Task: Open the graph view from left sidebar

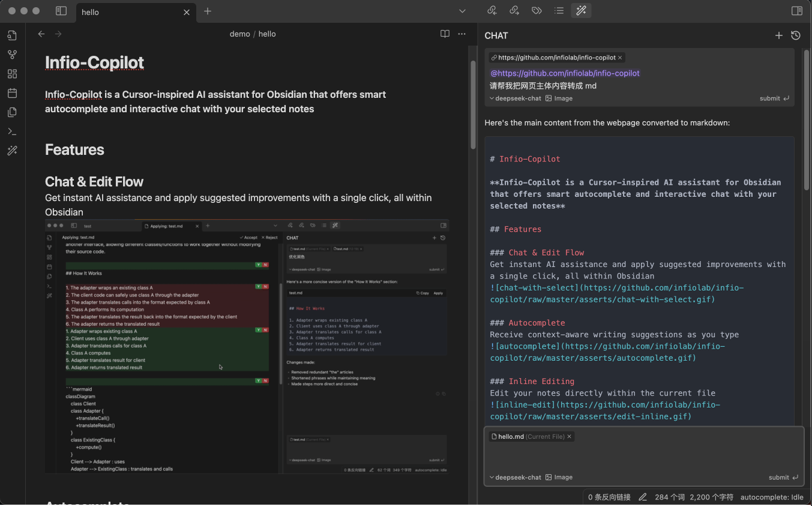Action: click(x=12, y=54)
